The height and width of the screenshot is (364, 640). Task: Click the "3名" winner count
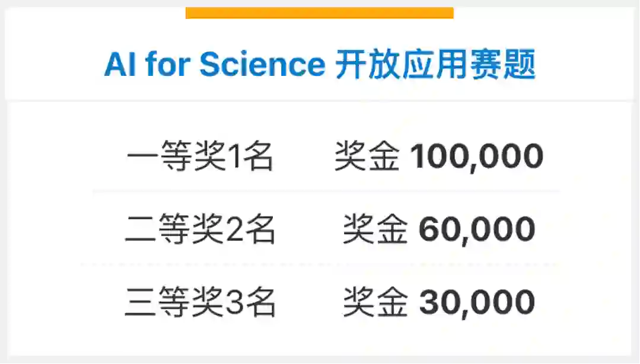tap(251, 303)
